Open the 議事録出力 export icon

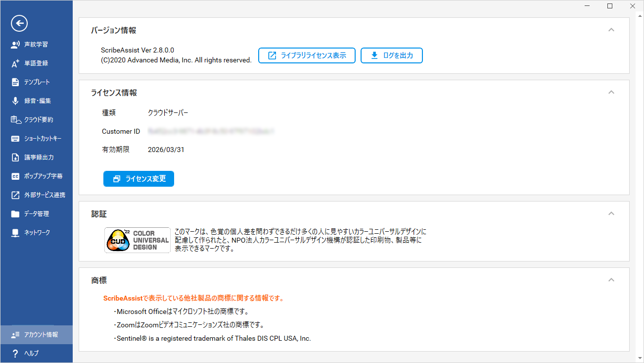click(x=15, y=157)
